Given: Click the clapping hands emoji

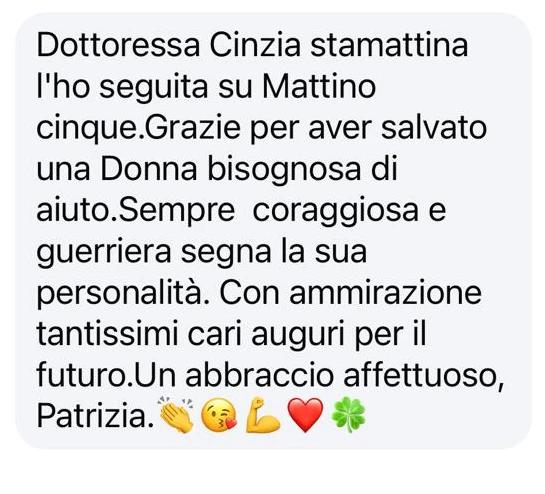Looking at the screenshot, I should [176, 414].
